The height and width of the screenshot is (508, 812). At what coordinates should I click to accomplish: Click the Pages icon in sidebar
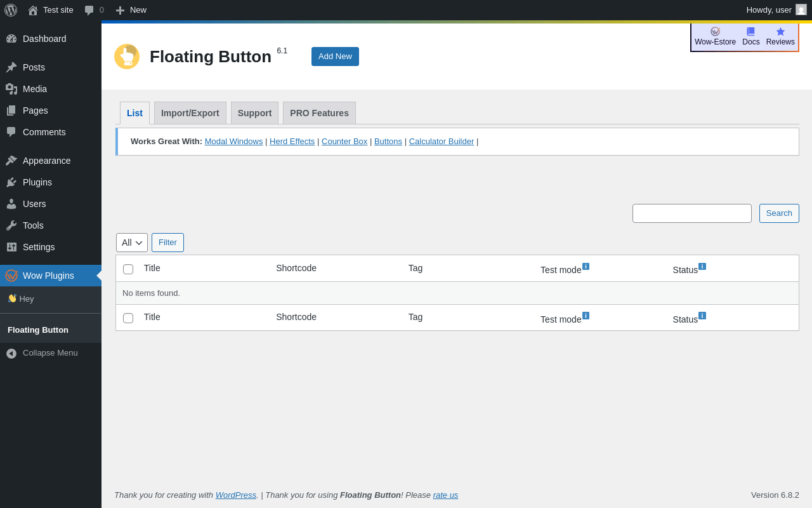coord(11,110)
